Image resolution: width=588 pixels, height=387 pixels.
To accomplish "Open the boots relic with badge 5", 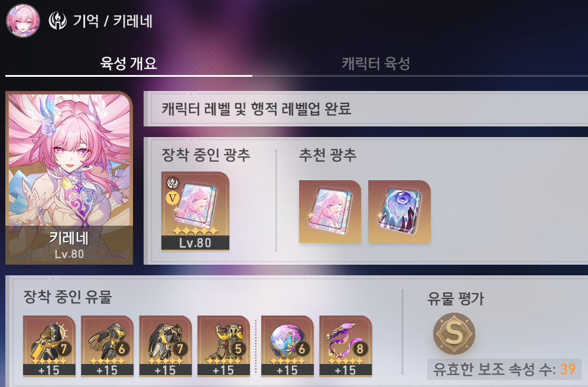I will tap(223, 346).
